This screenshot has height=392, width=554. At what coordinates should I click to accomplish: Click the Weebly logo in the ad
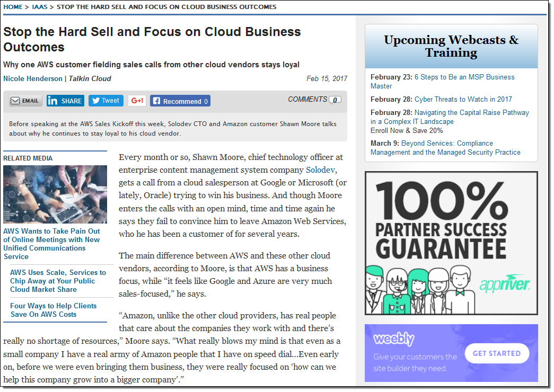pos(393,339)
